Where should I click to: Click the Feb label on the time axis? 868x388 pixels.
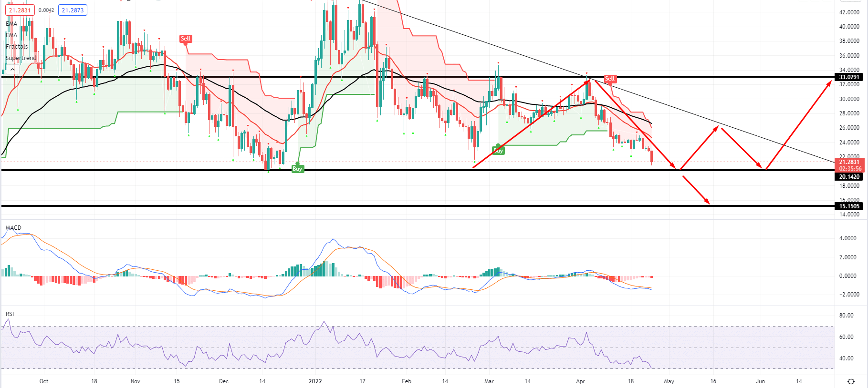click(407, 381)
